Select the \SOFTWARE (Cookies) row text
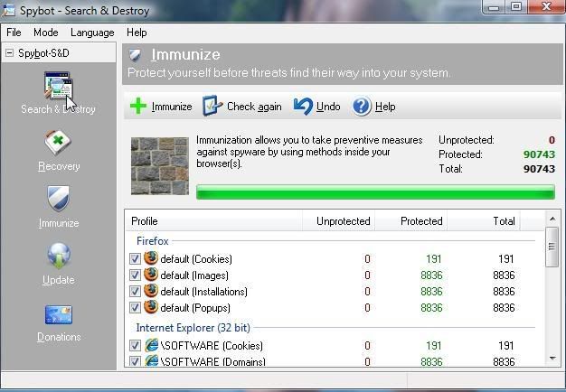Viewport: 566px width, 392px height. point(212,346)
